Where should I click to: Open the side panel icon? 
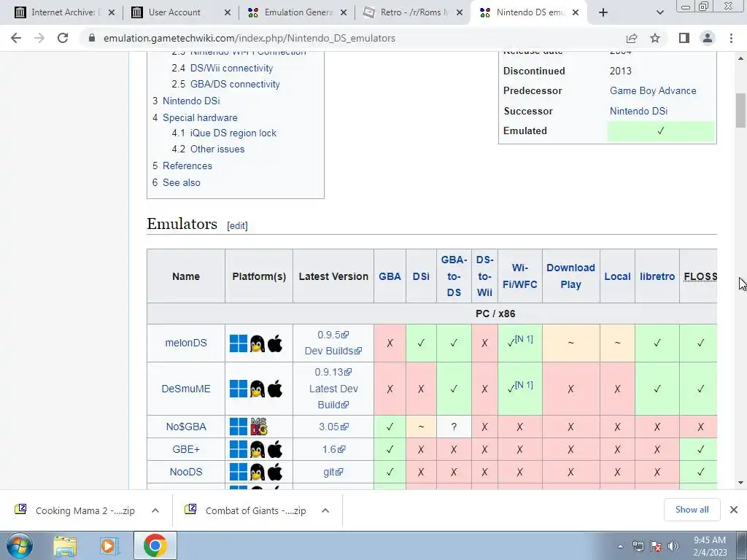pos(684,38)
